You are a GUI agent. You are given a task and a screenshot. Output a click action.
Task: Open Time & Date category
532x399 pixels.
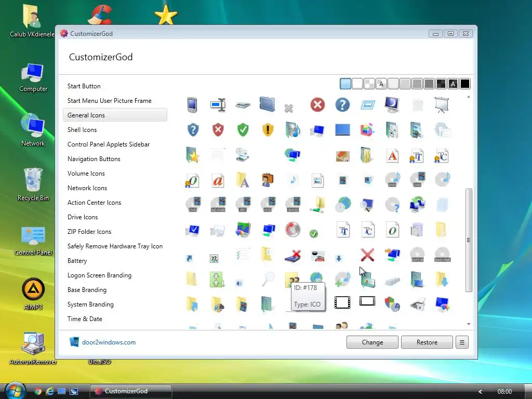point(85,320)
